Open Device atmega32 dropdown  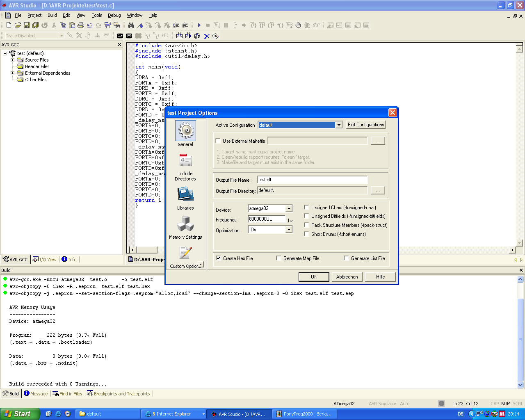(289, 209)
